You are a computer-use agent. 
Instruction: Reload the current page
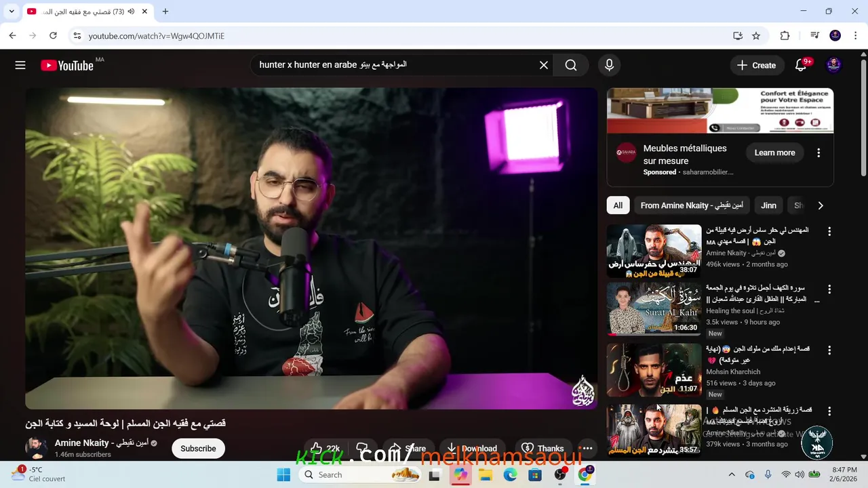(53, 35)
